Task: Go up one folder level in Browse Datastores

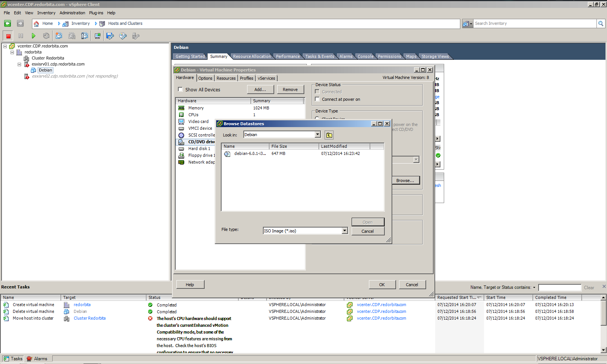Action: (x=329, y=135)
